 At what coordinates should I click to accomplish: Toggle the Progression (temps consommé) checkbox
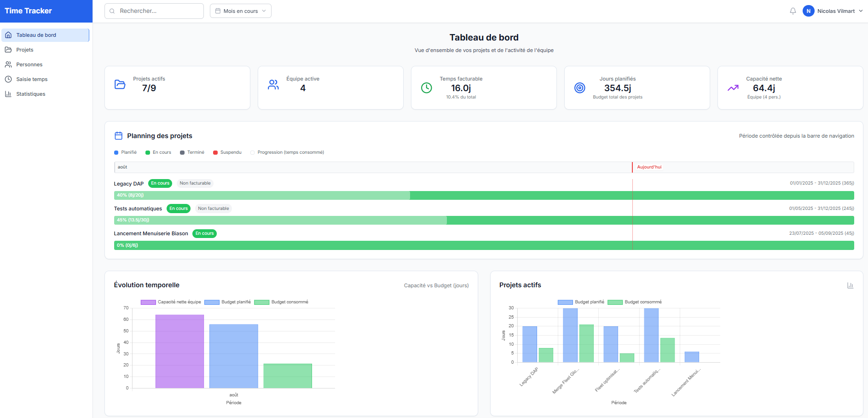252,152
